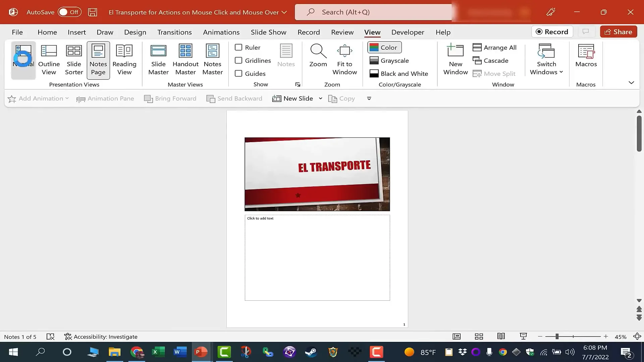This screenshot has width=644, height=362.
Task: Switch to Outline View
Action: coord(49,60)
